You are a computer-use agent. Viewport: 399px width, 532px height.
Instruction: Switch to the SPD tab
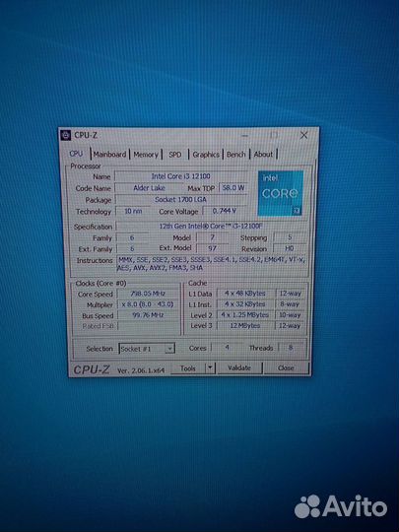tap(175, 155)
